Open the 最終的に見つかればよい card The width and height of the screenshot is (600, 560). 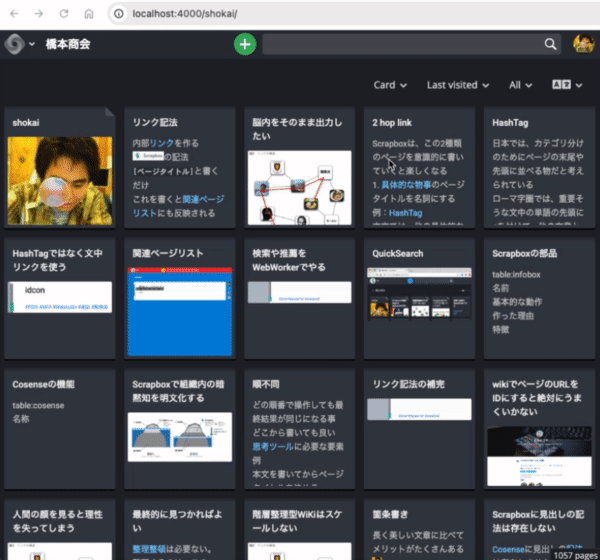(179, 530)
